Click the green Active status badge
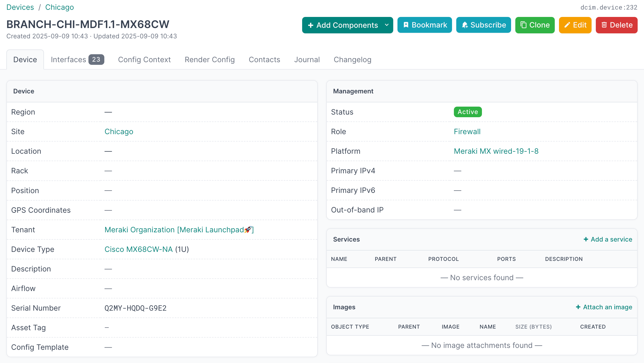This screenshot has width=644, height=363. pos(468,112)
